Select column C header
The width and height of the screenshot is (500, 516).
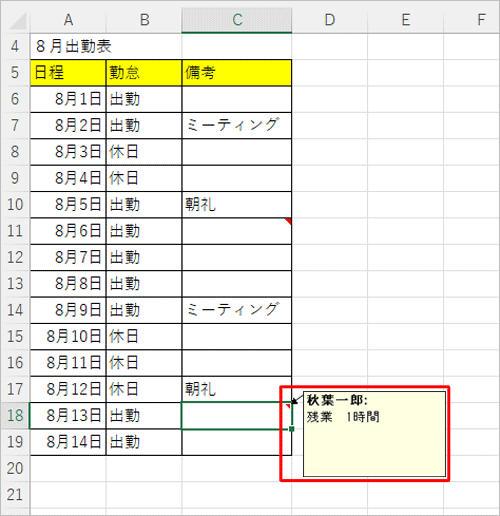237,20
